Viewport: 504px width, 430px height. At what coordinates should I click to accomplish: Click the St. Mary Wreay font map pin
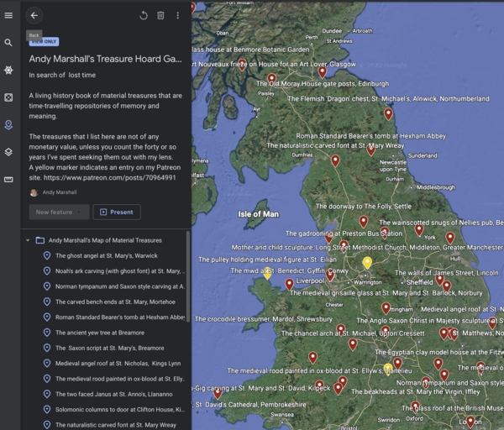coord(335,160)
